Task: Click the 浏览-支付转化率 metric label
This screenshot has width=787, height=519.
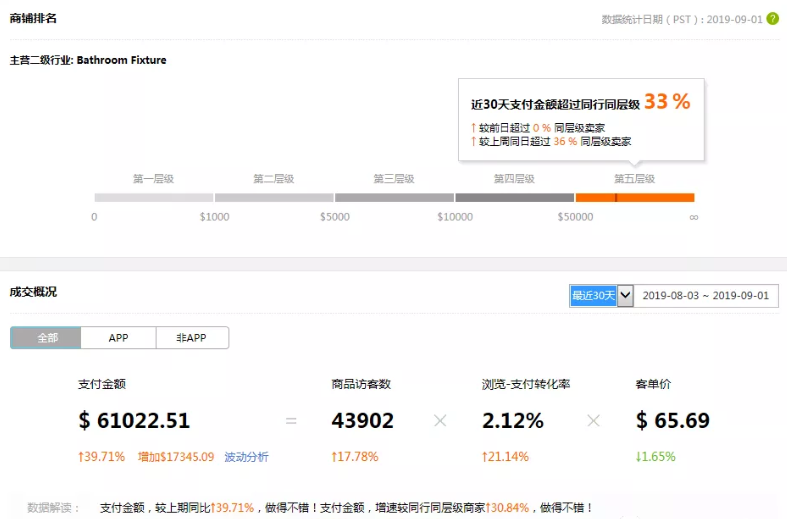Action: 526,384
